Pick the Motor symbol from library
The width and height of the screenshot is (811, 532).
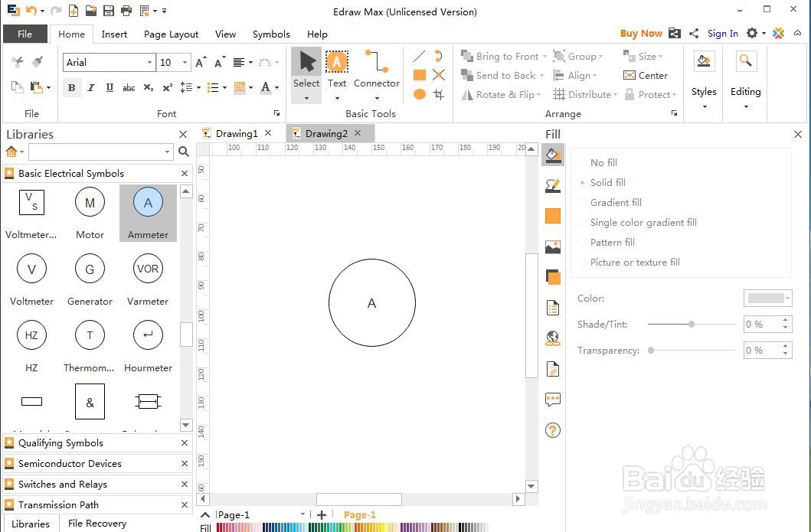pyautogui.click(x=90, y=213)
